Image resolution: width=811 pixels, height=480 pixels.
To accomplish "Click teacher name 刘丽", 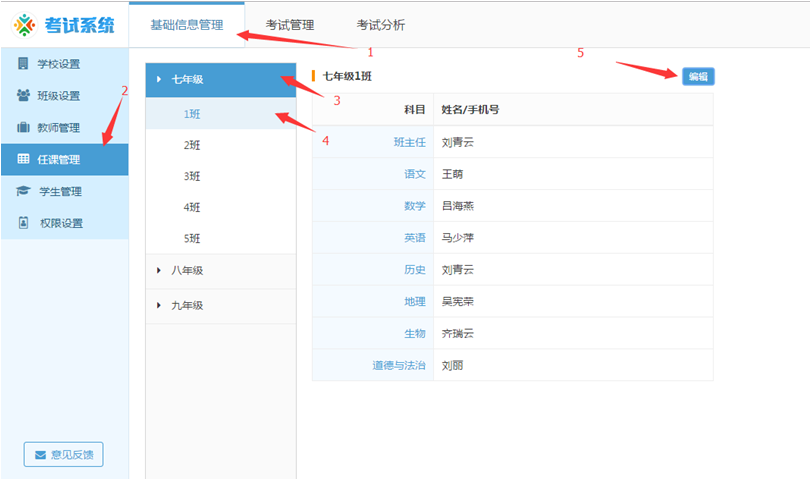I will pos(452,365).
